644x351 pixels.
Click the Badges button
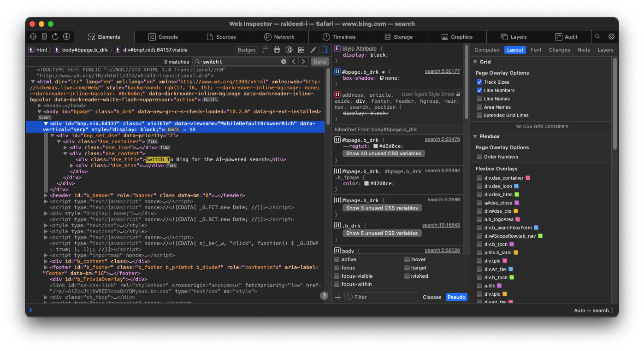pyautogui.click(x=247, y=50)
